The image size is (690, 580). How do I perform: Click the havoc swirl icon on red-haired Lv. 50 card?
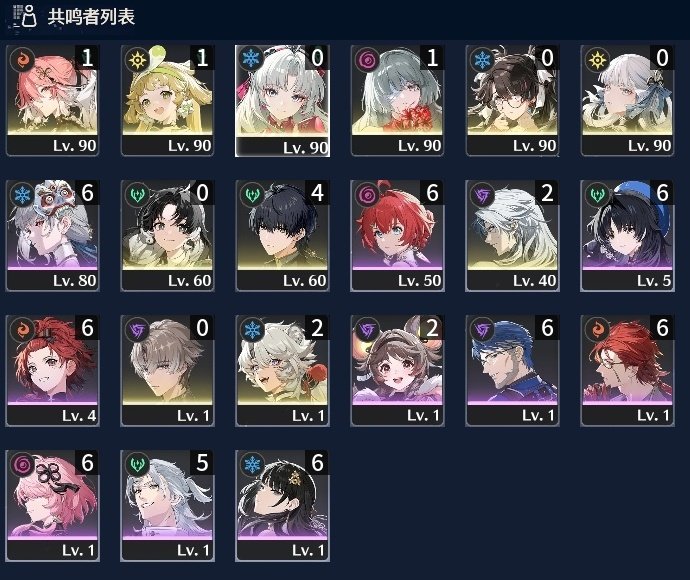[x=367, y=195]
